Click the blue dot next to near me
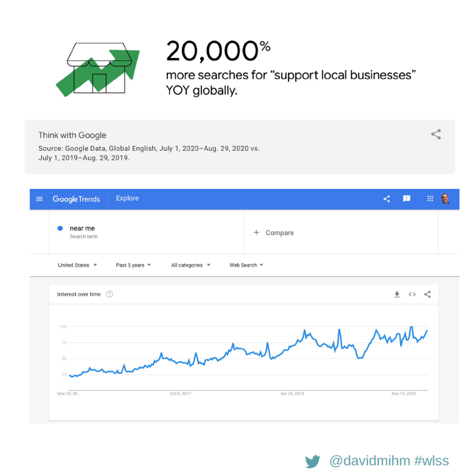Viewport: 471px width, 476px height. click(60, 228)
